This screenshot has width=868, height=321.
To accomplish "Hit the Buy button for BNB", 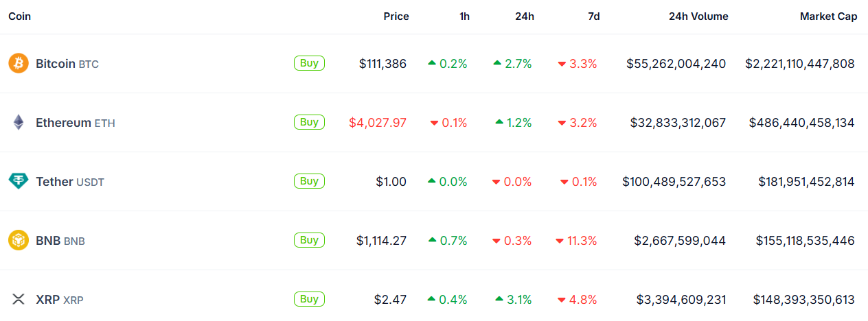I will (x=309, y=240).
